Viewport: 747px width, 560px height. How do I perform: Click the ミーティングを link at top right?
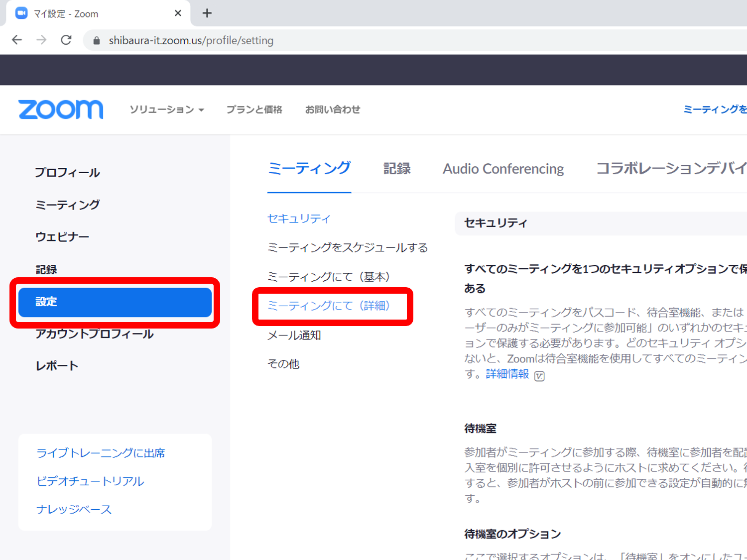pyautogui.click(x=715, y=110)
